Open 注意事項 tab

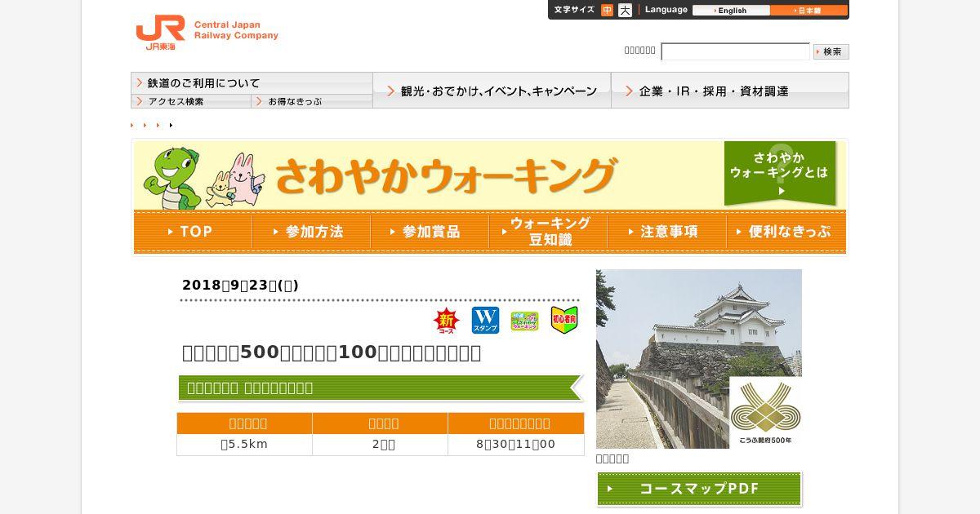pyautogui.click(x=666, y=232)
